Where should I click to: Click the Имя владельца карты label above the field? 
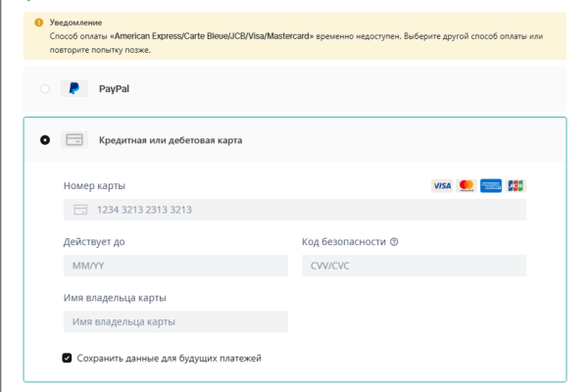115,298
